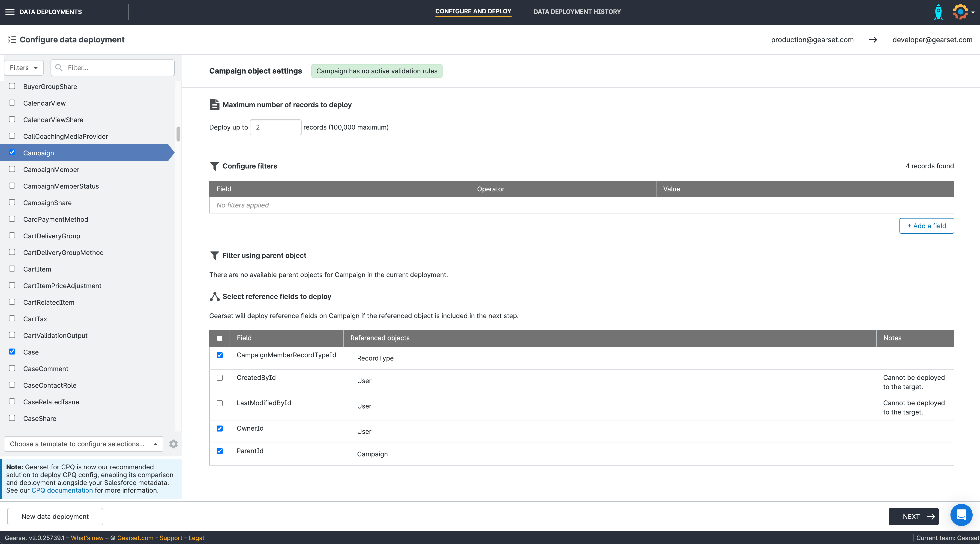Image resolution: width=980 pixels, height=544 pixels.
Task: Click the deploy up to records field
Action: pyautogui.click(x=276, y=127)
